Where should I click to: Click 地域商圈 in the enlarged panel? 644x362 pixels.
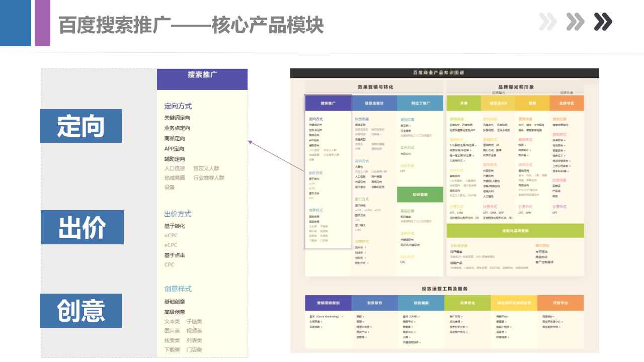[x=175, y=178]
